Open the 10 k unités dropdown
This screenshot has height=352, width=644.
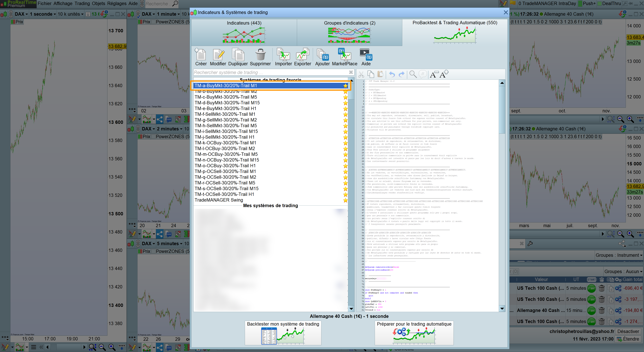tap(70, 14)
